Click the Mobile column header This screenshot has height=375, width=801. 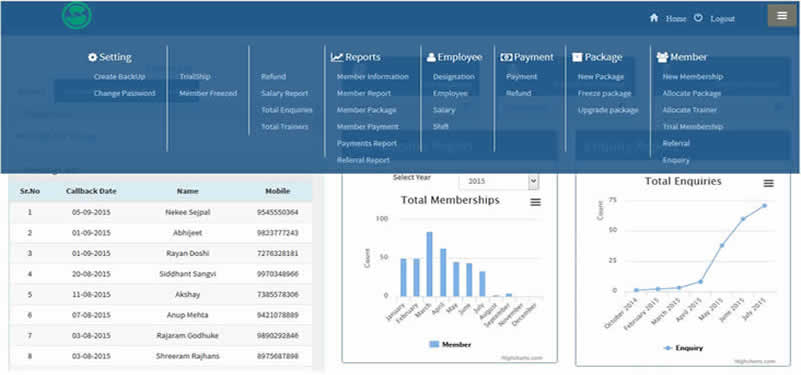tap(277, 191)
